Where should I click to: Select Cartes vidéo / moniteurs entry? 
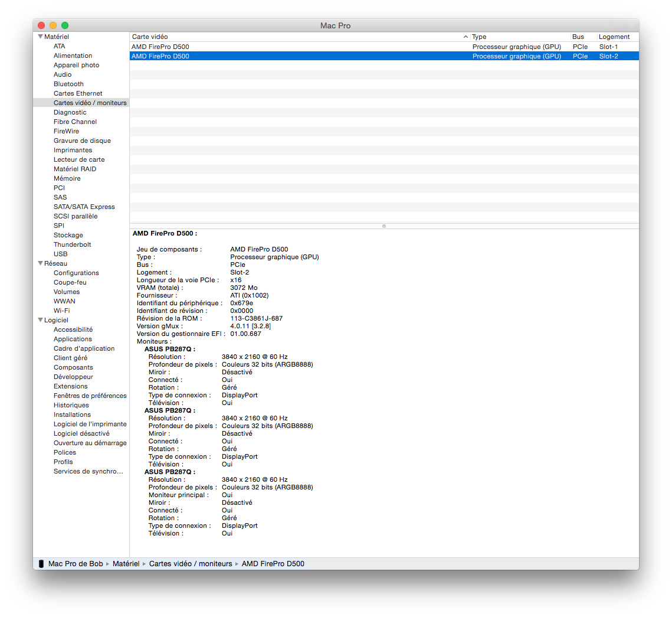coord(90,103)
